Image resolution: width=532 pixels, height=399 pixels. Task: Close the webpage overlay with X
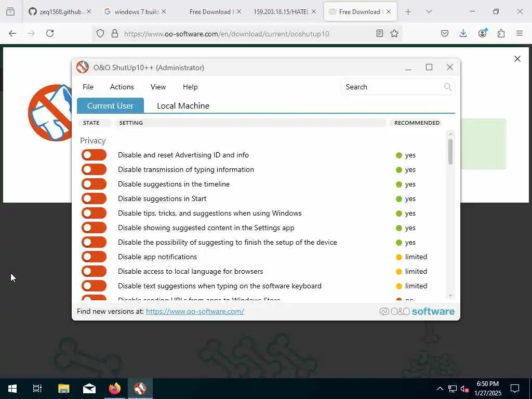point(517,59)
